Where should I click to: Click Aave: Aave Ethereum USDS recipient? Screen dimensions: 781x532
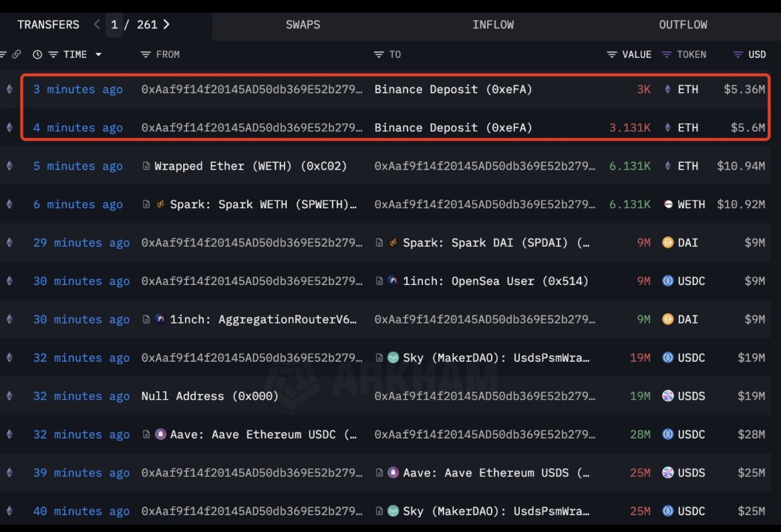coord(496,473)
